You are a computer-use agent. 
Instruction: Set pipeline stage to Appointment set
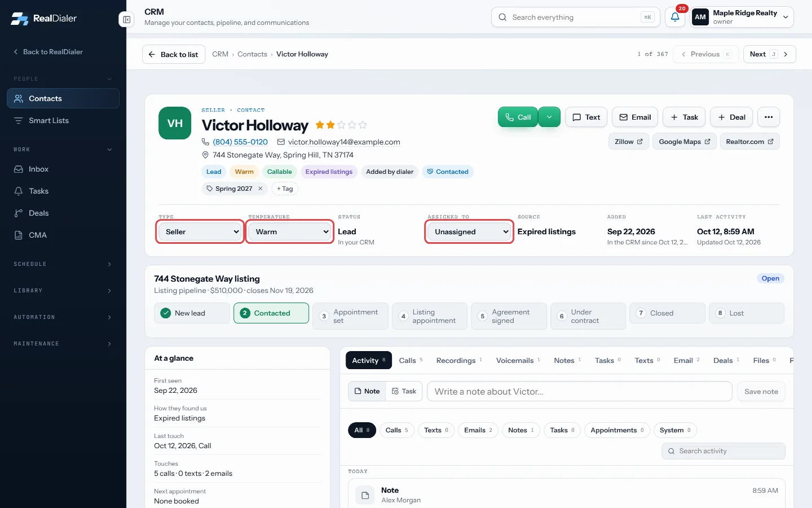350,316
